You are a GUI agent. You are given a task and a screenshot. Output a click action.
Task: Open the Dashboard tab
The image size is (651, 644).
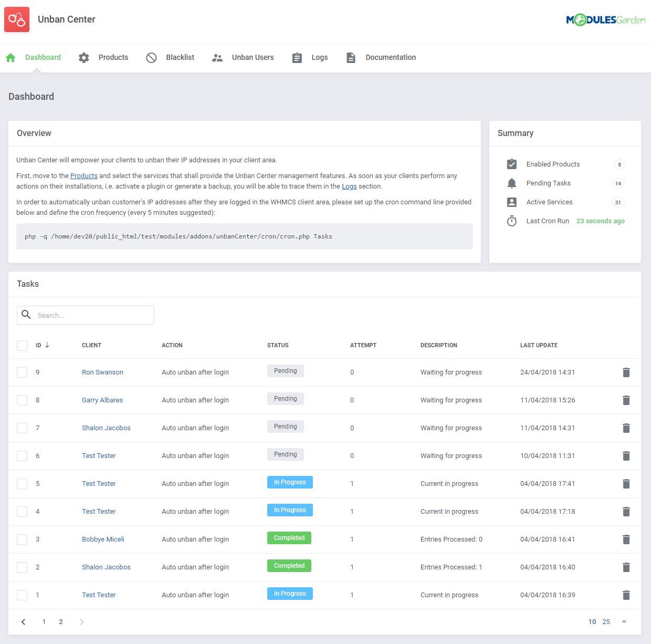[43, 58]
